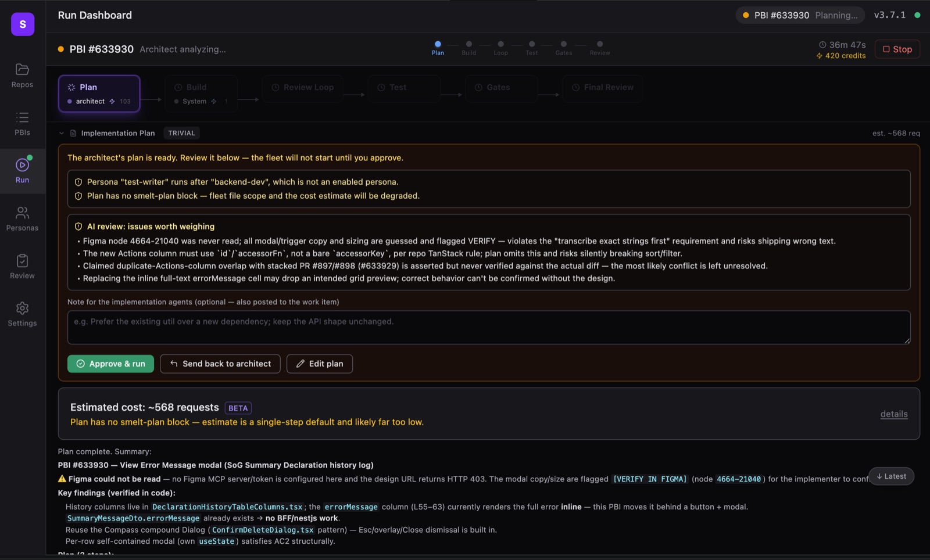Open the Final Review stage card
Image resolution: width=930 pixels, height=560 pixels.
point(603,88)
